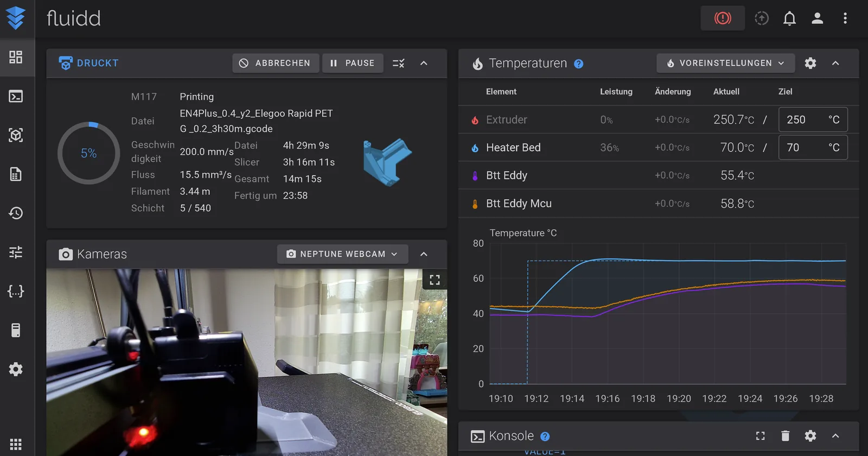Click the red emergency stop icon

(x=723, y=18)
